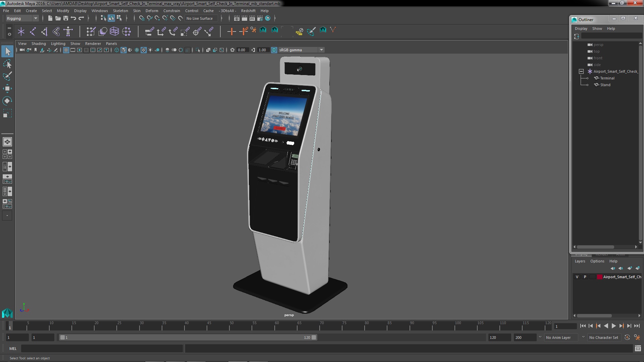The width and height of the screenshot is (644, 362).
Task: Select the Terminal node in Outliner
Action: (x=607, y=78)
